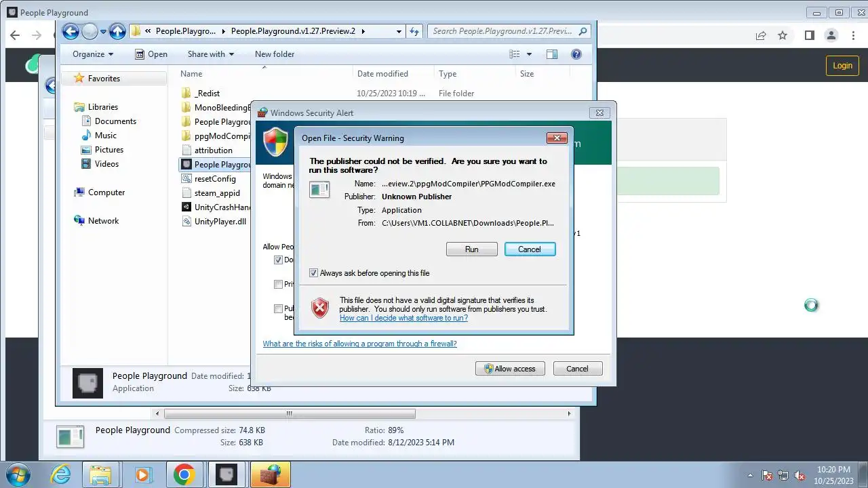
Task: Open the Organize menu
Action: (x=93, y=54)
